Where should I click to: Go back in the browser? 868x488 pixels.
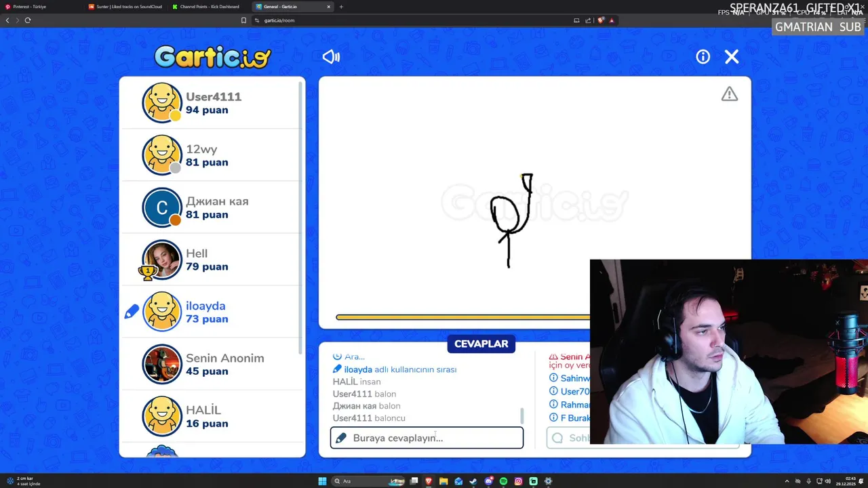coord(7,20)
